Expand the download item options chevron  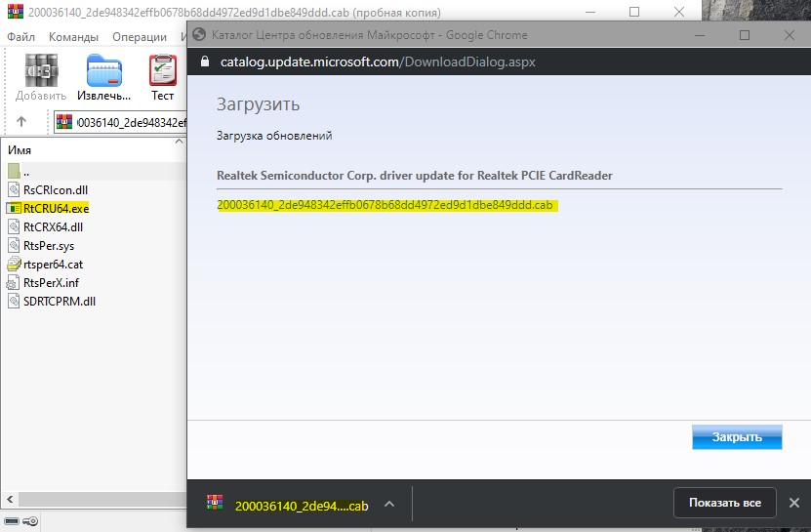click(389, 504)
